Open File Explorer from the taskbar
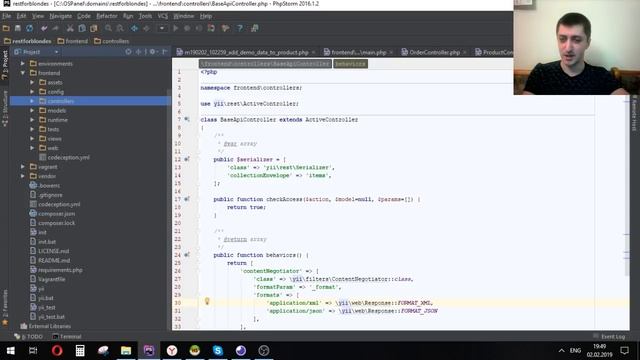 pos(126,351)
